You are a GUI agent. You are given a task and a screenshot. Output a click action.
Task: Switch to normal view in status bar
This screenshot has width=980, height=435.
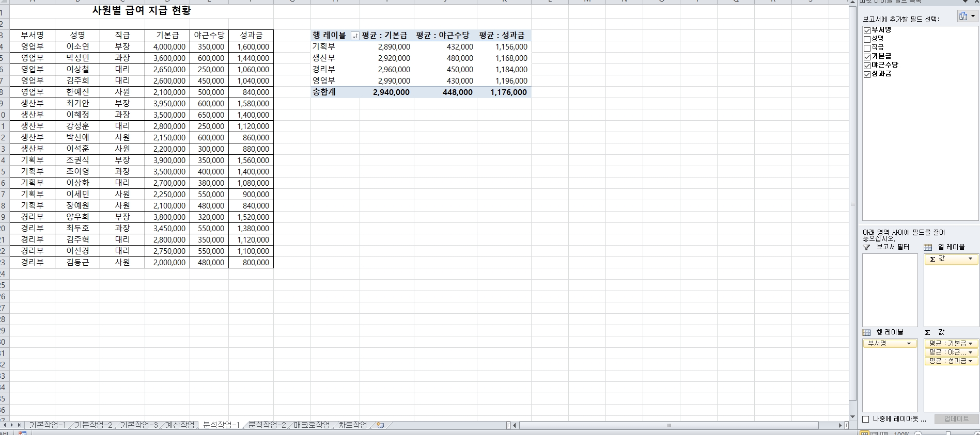tap(864, 433)
